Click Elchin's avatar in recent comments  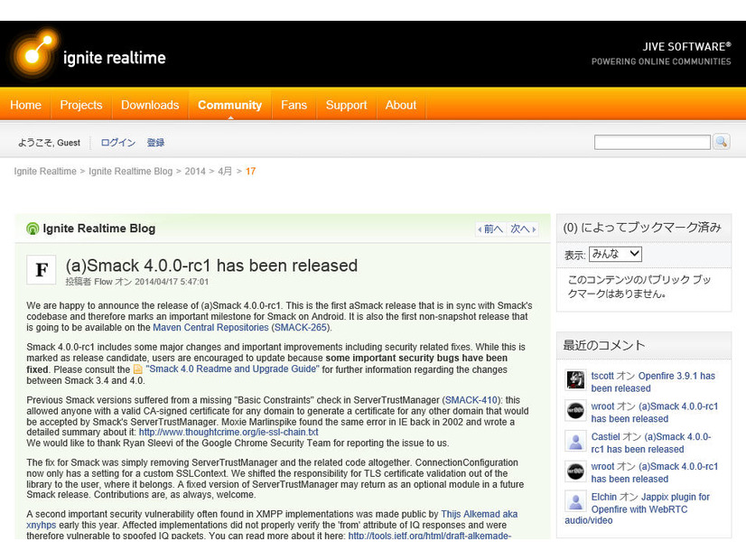pyautogui.click(x=575, y=502)
